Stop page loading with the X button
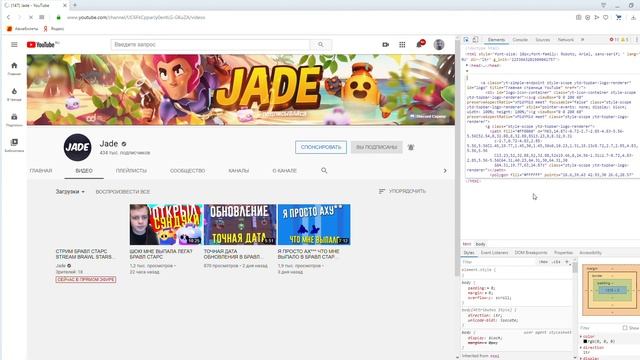 31,17
